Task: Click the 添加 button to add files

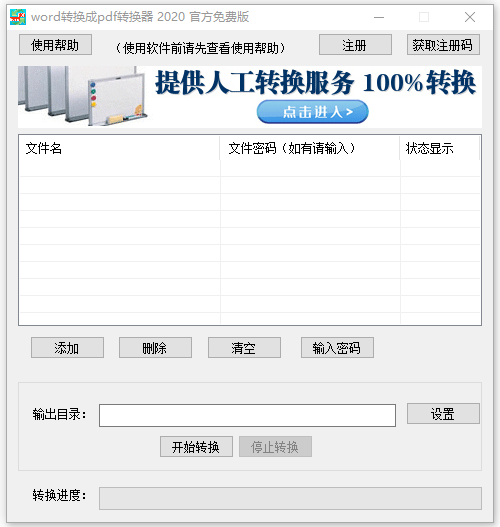Action: [x=67, y=348]
